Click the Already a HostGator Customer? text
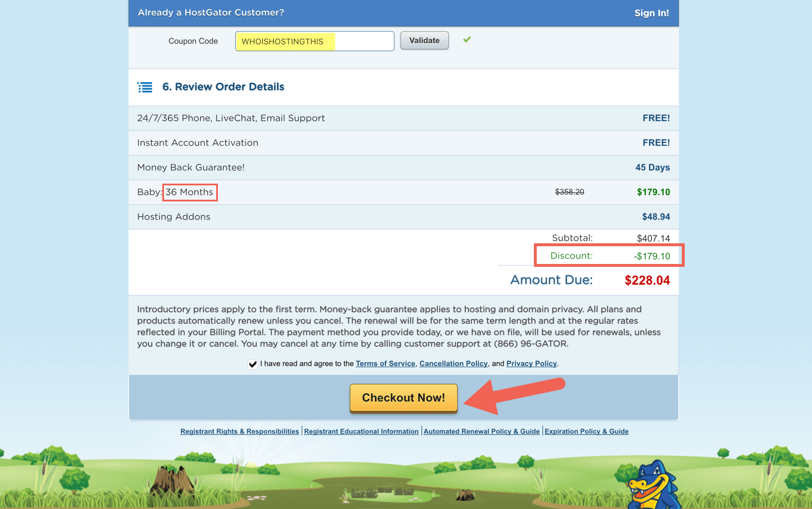The image size is (812, 509). coord(211,13)
